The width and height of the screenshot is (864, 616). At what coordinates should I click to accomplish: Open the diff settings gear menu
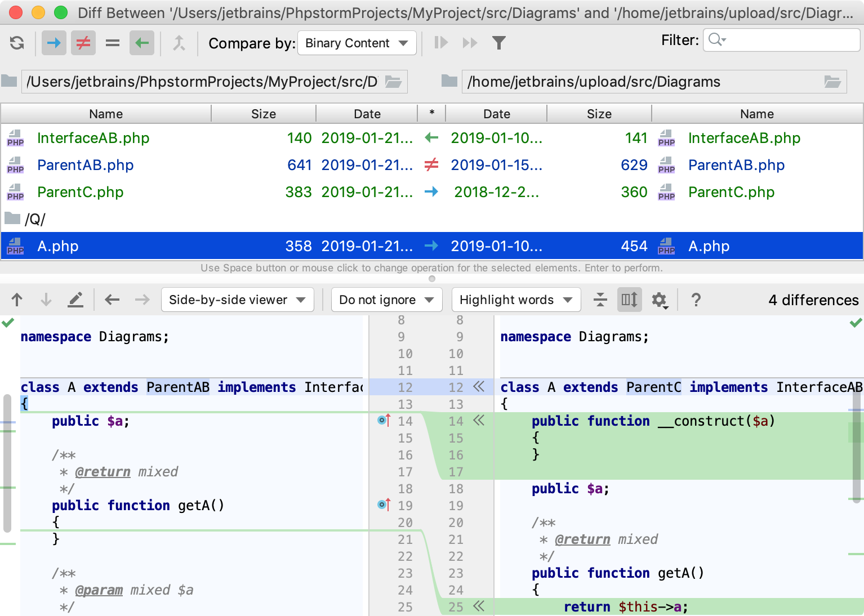click(660, 300)
